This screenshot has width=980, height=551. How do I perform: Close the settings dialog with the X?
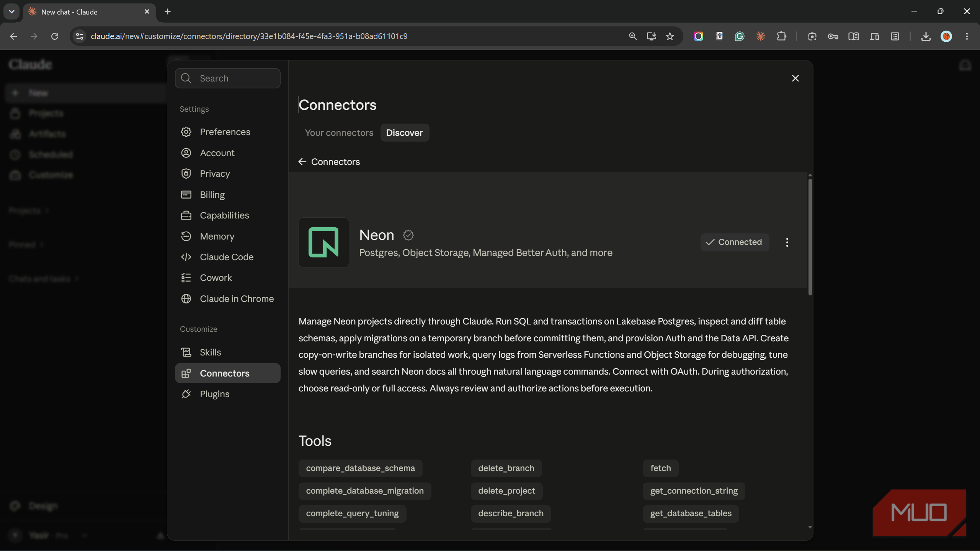click(x=795, y=78)
